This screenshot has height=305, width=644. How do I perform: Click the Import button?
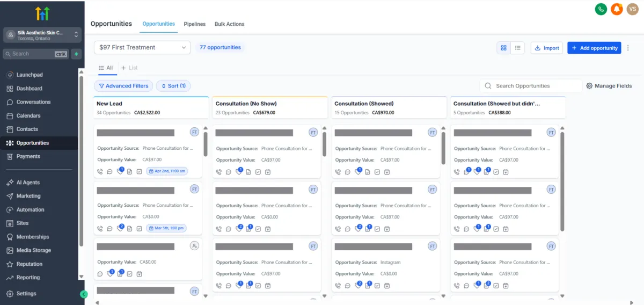(x=546, y=48)
